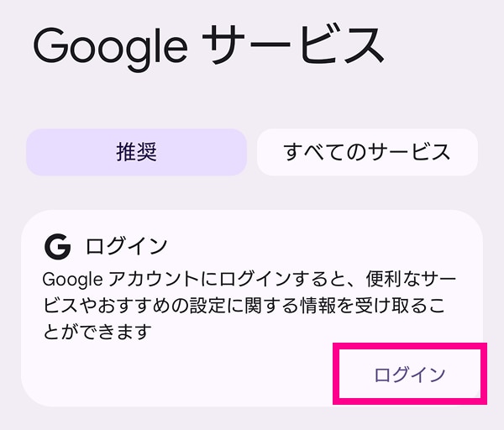This screenshot has width=504, height=430.
Task: Select the highlighted lavender 推奨 pill
Action: pyautogui.click(x=136, y=152)
